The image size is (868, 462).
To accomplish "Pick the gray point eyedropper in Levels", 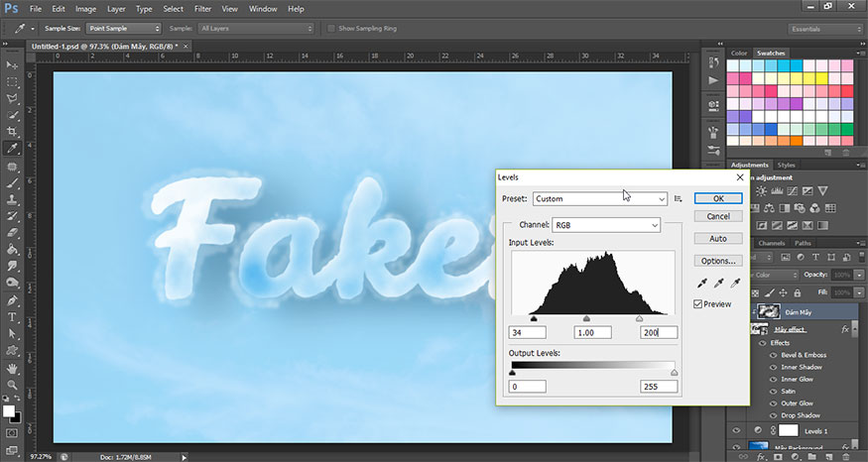I will [x=718, y=284].
